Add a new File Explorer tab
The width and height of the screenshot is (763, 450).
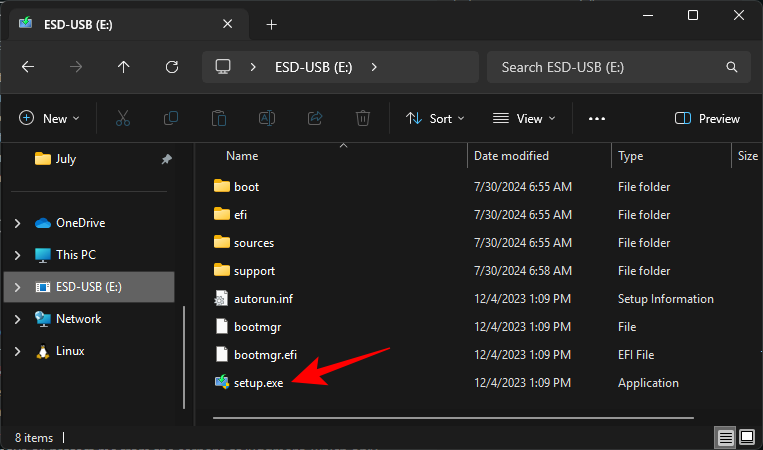coord(271,24)
